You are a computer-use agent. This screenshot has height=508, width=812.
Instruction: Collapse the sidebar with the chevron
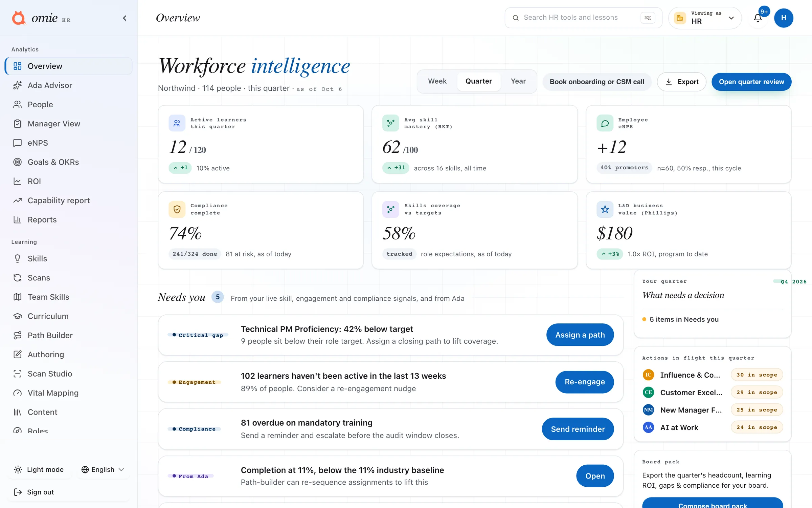point(125,18)
